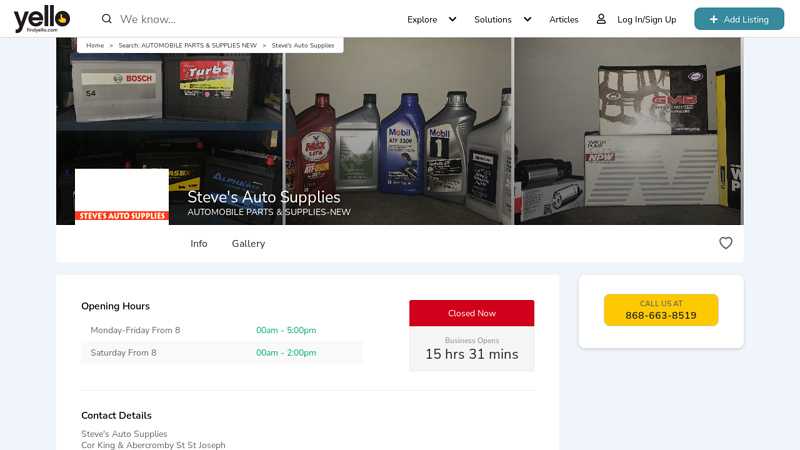Open Log In/Sign Up

pyautogui.click(x=646, y=19)
